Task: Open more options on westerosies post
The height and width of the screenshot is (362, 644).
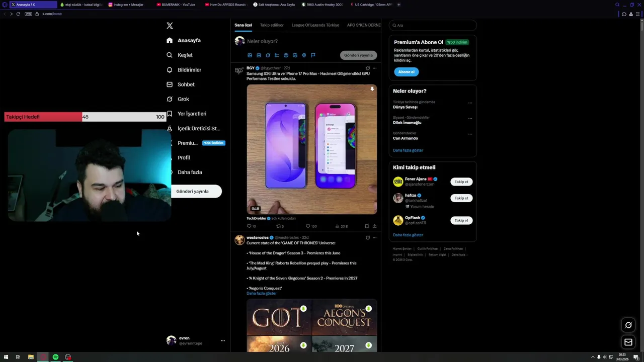Action: [374, 238]
